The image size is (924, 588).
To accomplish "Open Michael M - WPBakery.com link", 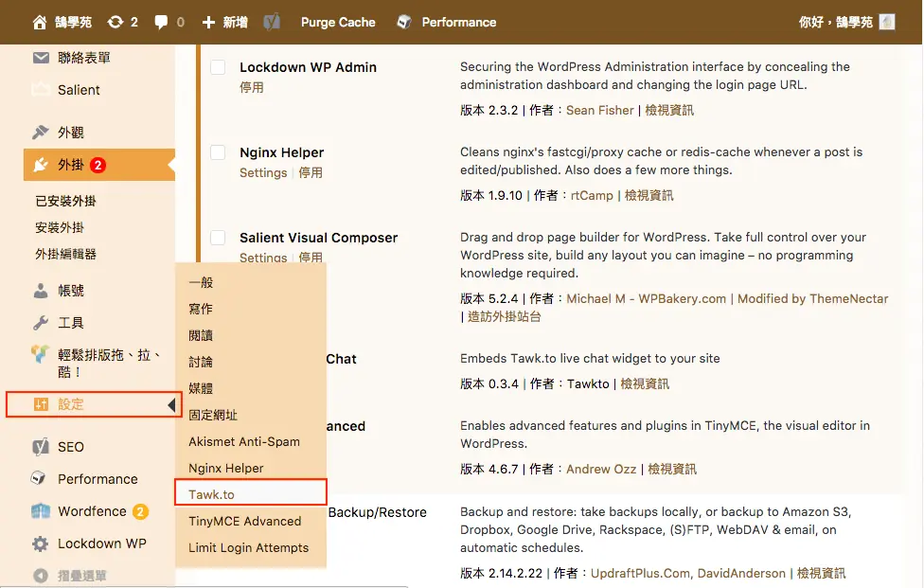I will [x=647, y=298].
